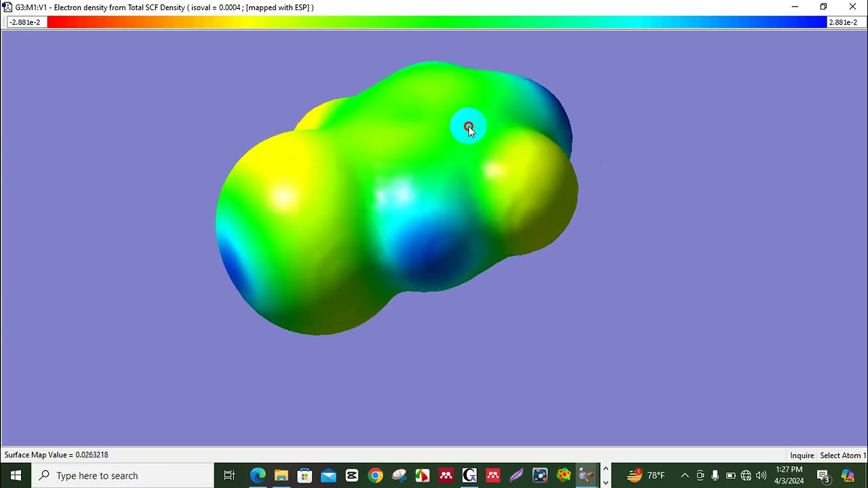Open the notification center with 3 alerts
Viewport: 868px width, 488px height.
(823, 476)
